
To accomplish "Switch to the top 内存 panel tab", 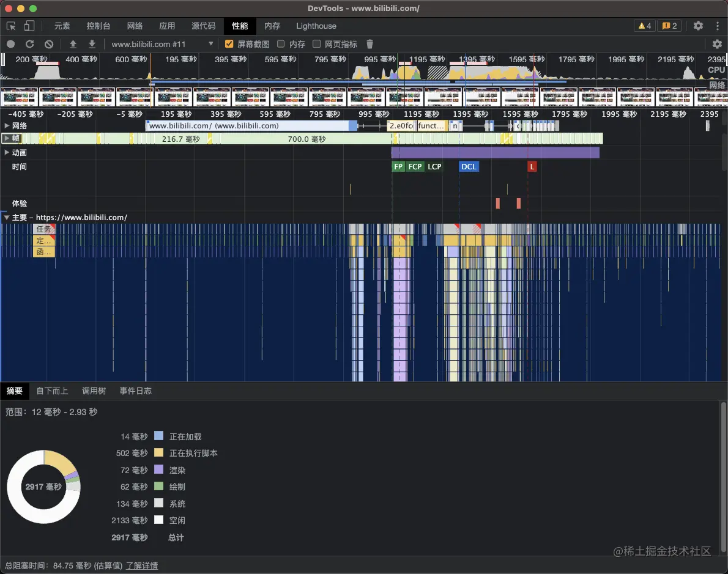I will point(272,26).
